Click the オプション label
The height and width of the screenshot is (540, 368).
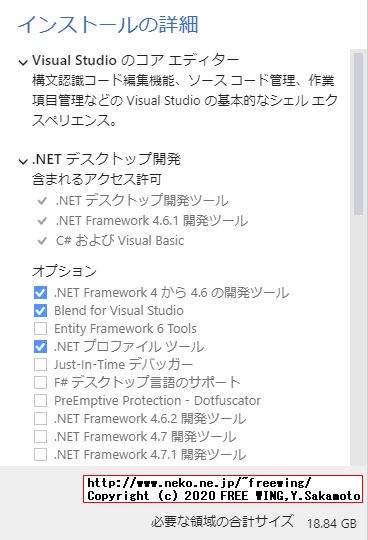point(64,271)
